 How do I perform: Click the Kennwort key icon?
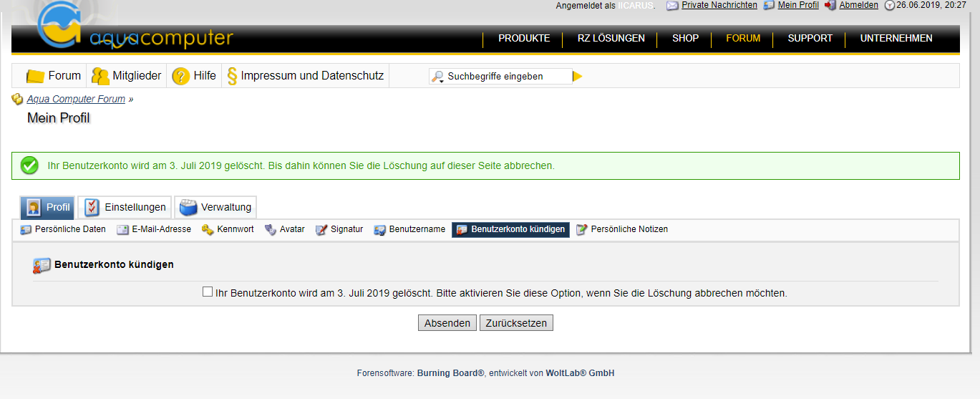[x=208, y=230]
